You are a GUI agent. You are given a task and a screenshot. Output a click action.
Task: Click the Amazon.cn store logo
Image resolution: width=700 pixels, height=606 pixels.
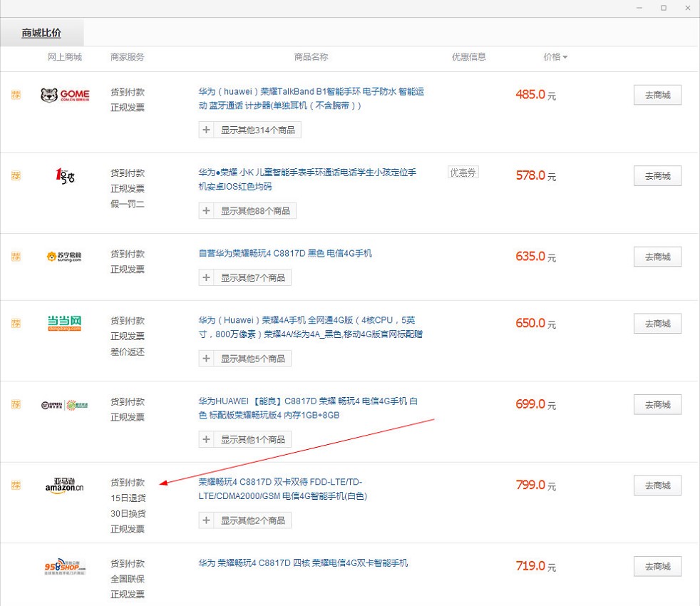(64, 486)
